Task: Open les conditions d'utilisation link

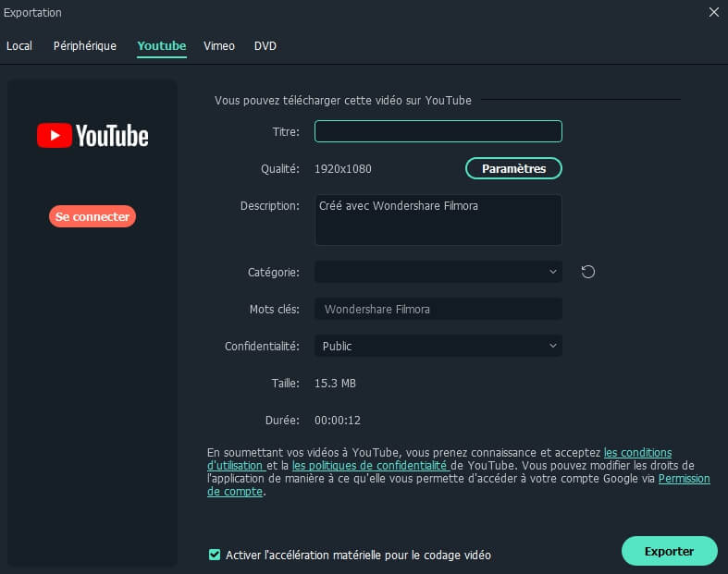Action: point(637,452)
